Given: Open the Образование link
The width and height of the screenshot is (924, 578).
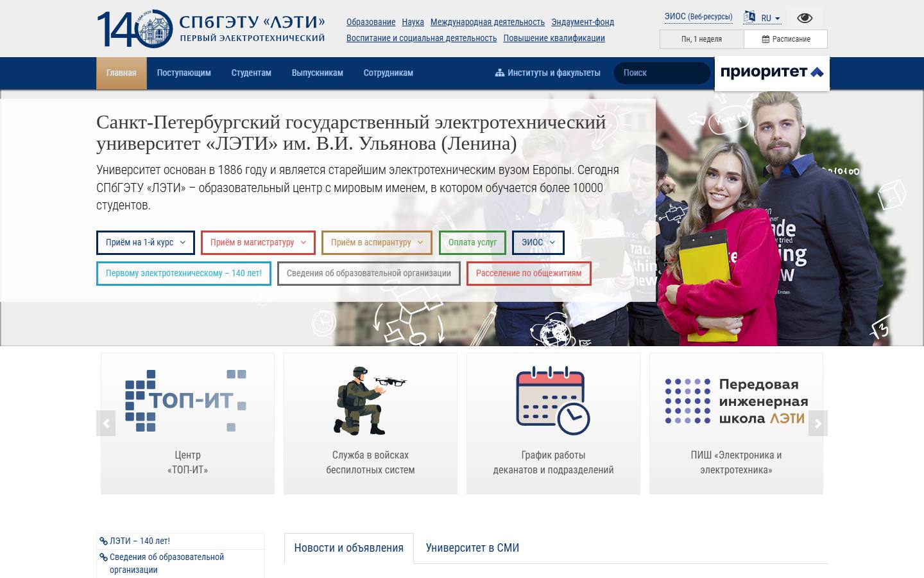Looking at the screenshot, I should coord(371,22).
